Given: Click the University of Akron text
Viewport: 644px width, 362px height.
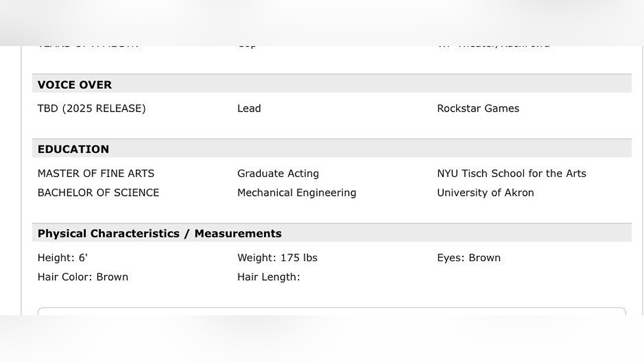Looking at the screenshot, I should point(485,193).
